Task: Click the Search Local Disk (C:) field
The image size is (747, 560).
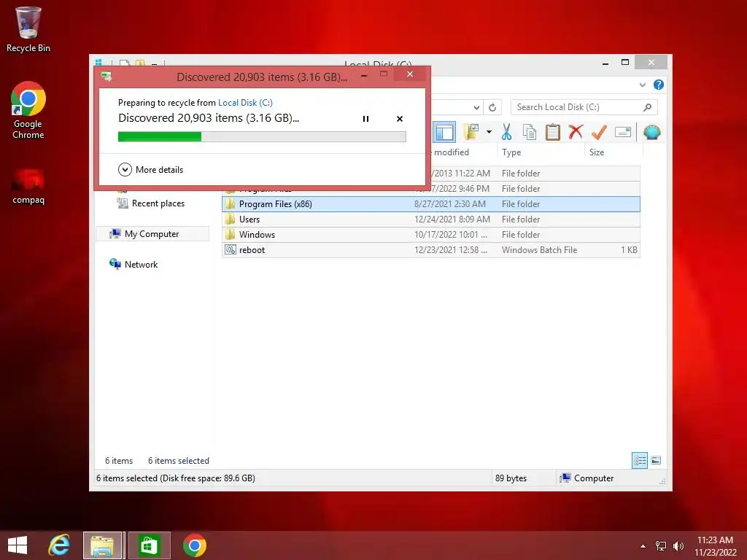Action: [584, 107]
